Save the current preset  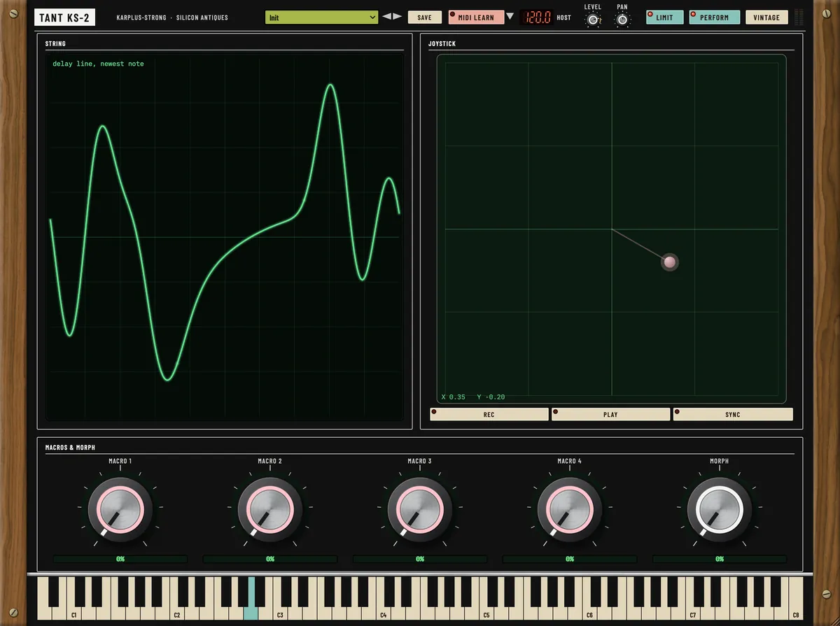point(424,17)
